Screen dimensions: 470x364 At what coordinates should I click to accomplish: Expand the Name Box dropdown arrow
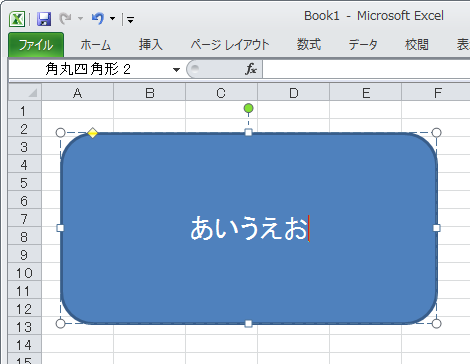pyautogui.click(x=176, y=70)
